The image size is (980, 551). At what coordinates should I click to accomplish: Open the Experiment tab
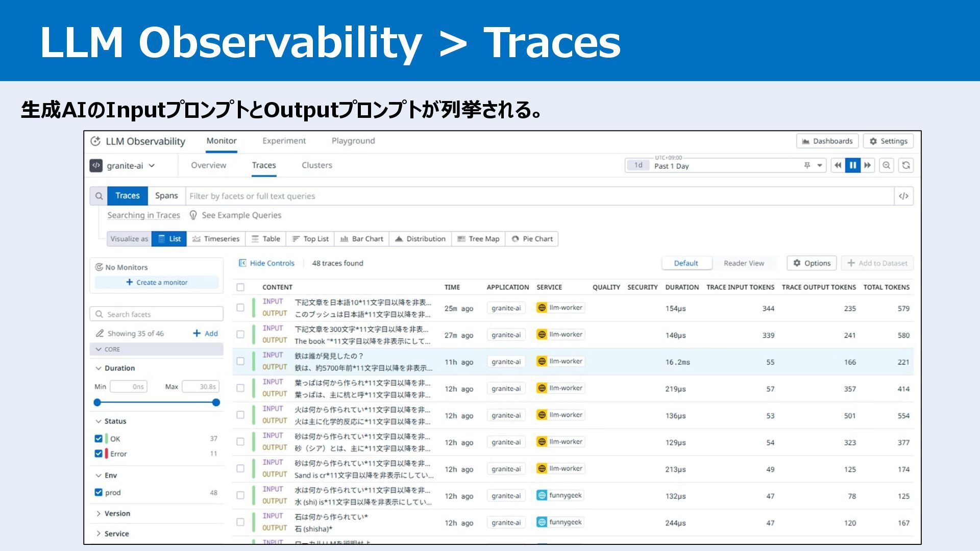click(x=284, y=141)
